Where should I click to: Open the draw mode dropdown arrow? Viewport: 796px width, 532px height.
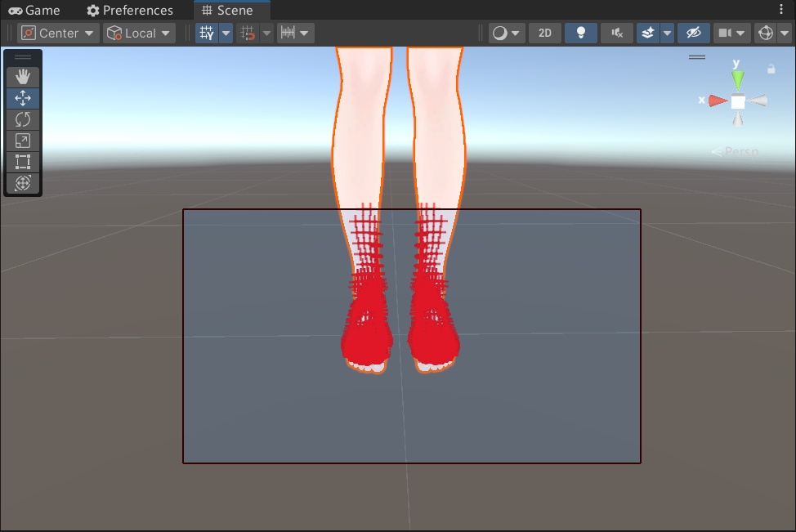[x=516, y=33]
